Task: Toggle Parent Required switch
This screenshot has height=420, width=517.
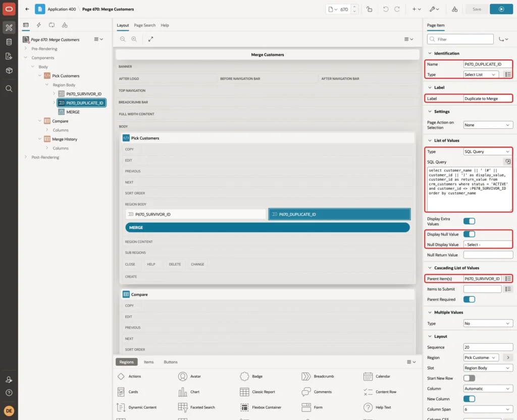Action: point(469,299)
